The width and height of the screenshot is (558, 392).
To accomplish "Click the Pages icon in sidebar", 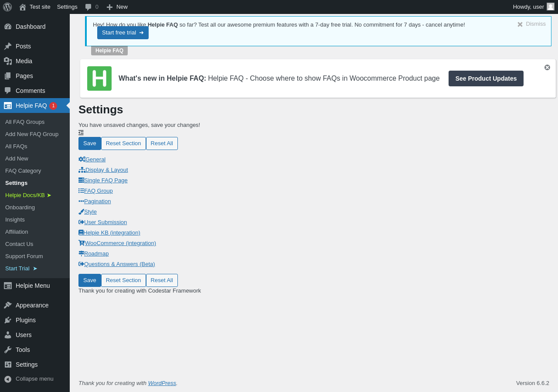I will 8,76.
